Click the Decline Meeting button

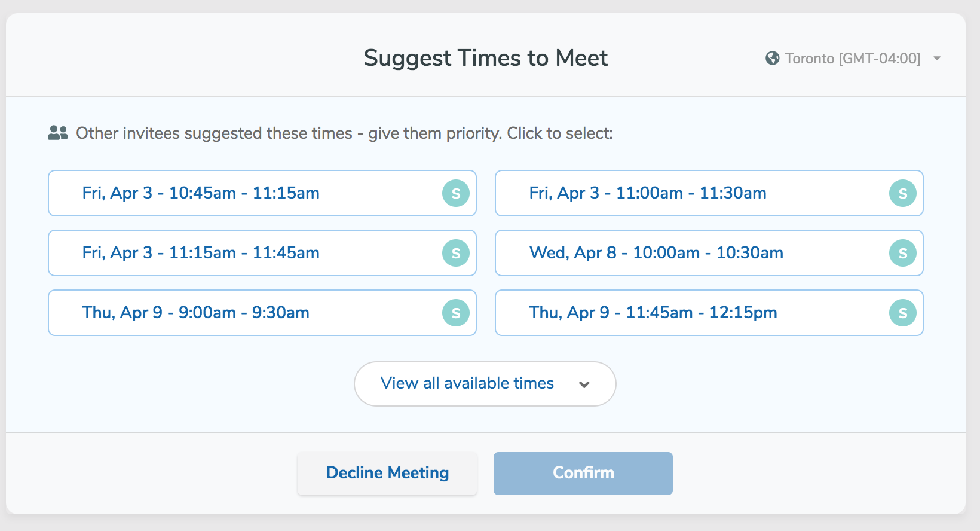(387, 473)
